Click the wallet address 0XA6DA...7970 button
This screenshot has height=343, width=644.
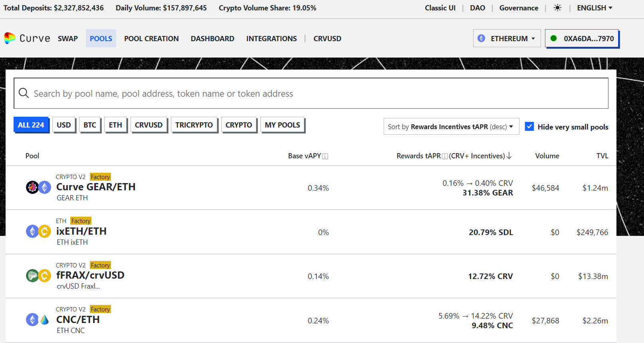582,38
